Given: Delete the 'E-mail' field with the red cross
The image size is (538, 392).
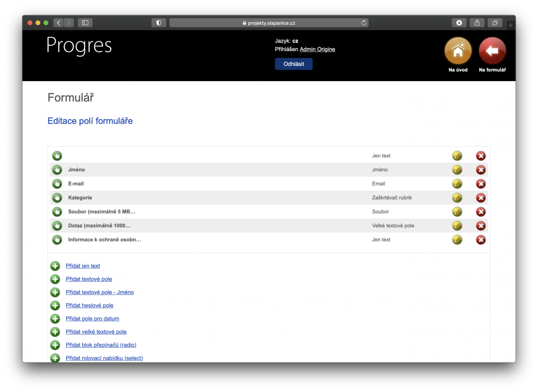Looking at the screenshot, I should coord(481,183).
